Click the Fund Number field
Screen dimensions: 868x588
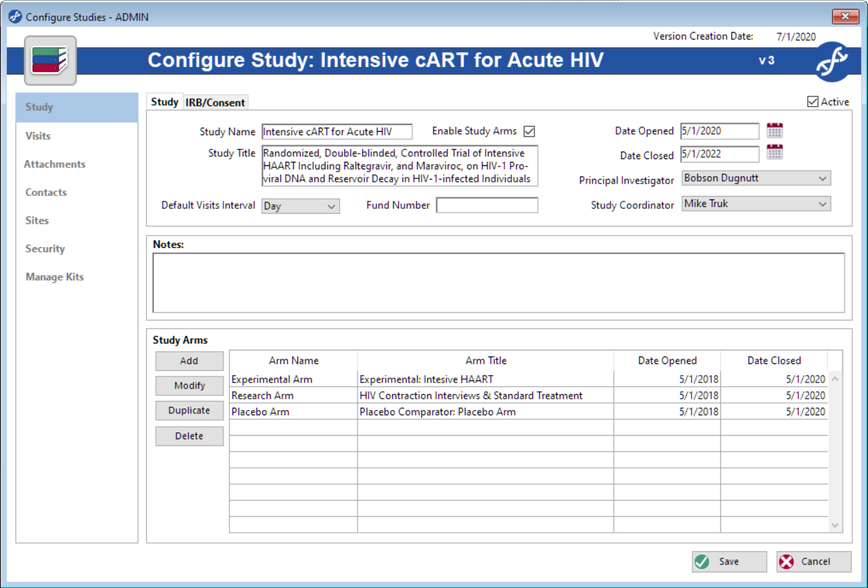point(487,205)
